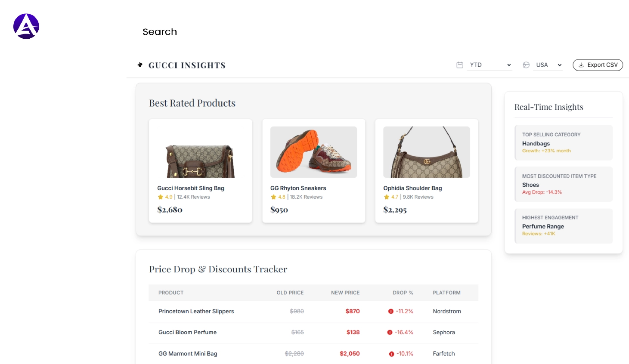Screen dimensions: 629x364
Task: Open the GG Rhyton Sneakers image
Action: coord(313,152)
